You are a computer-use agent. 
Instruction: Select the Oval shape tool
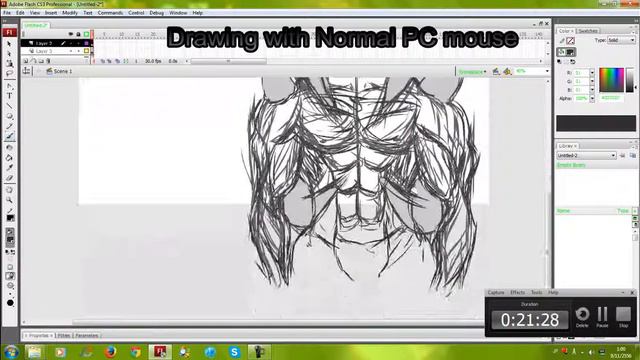point(9,116)
